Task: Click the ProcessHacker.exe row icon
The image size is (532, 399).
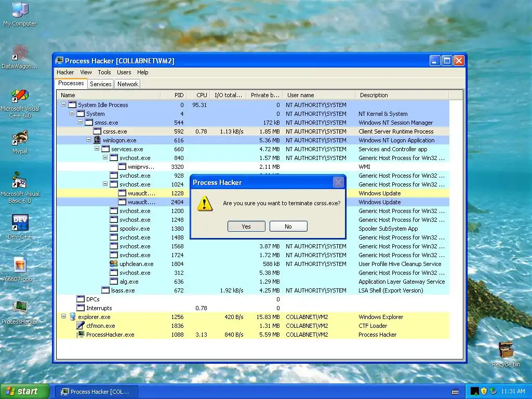Action: click(x=81, y=334)
